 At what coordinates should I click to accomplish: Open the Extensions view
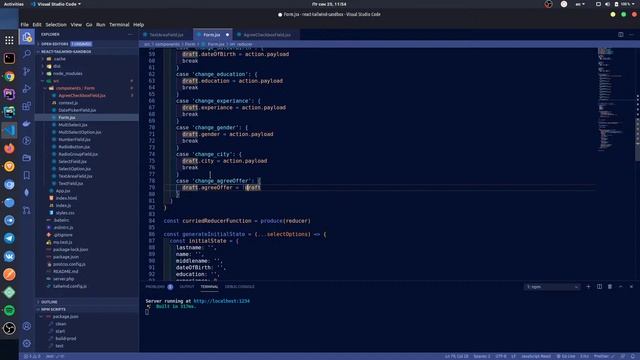point(27,106)
